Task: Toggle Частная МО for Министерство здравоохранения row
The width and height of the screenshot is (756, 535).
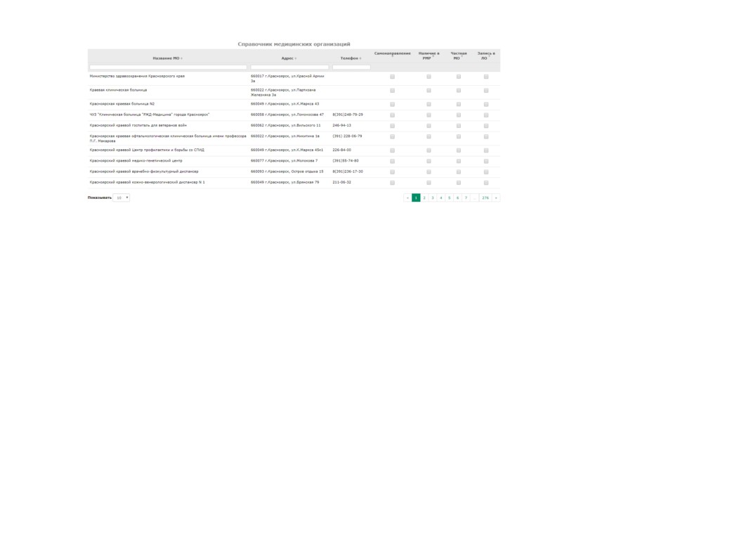Action: click(459, 77)
